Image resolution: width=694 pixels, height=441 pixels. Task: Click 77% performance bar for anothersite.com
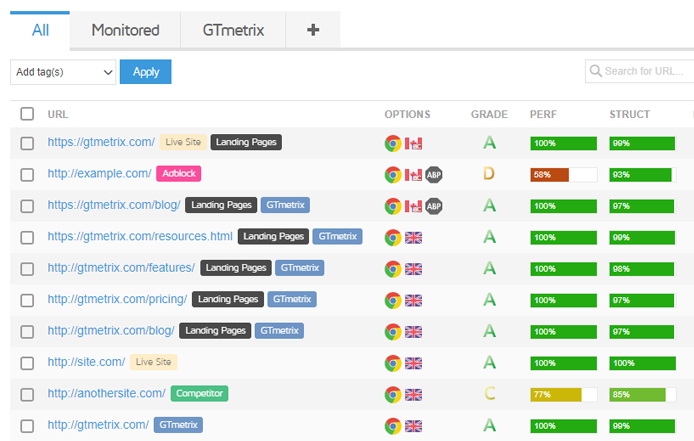coord(563,395)
